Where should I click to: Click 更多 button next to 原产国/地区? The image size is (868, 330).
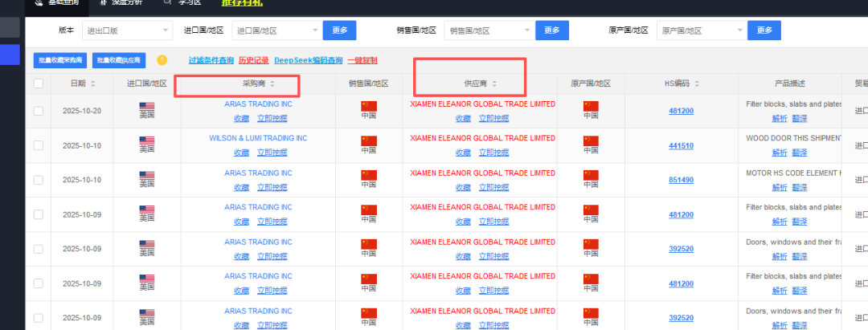coord(764,31)
